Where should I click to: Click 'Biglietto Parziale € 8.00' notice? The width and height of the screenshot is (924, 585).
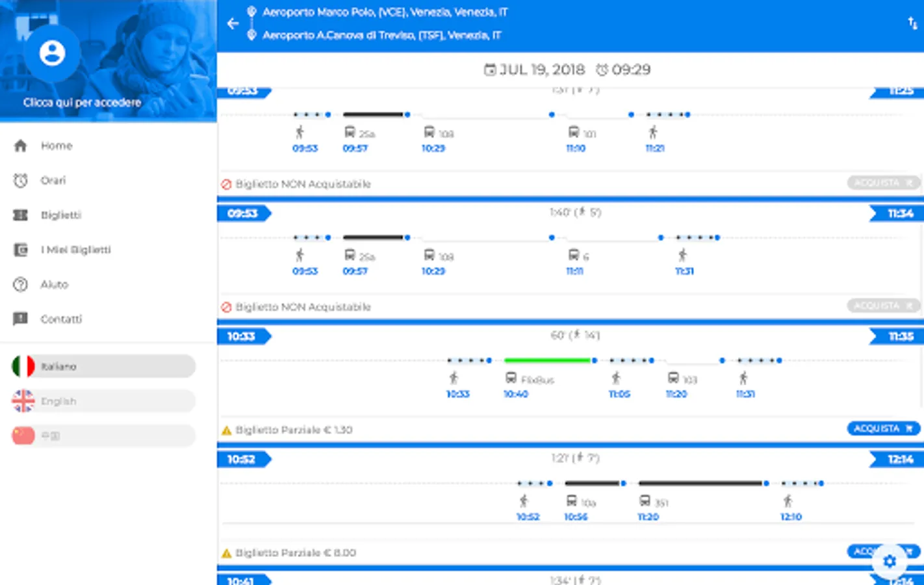(x=296, y=553)
